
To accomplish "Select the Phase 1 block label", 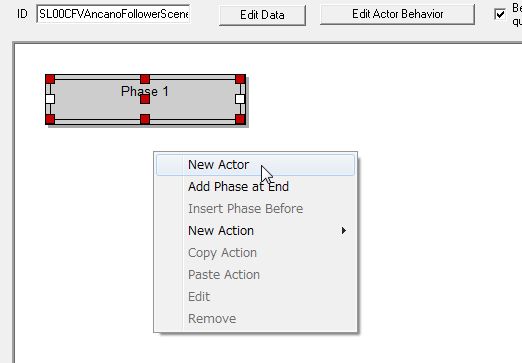I will [x=145, y=91].
